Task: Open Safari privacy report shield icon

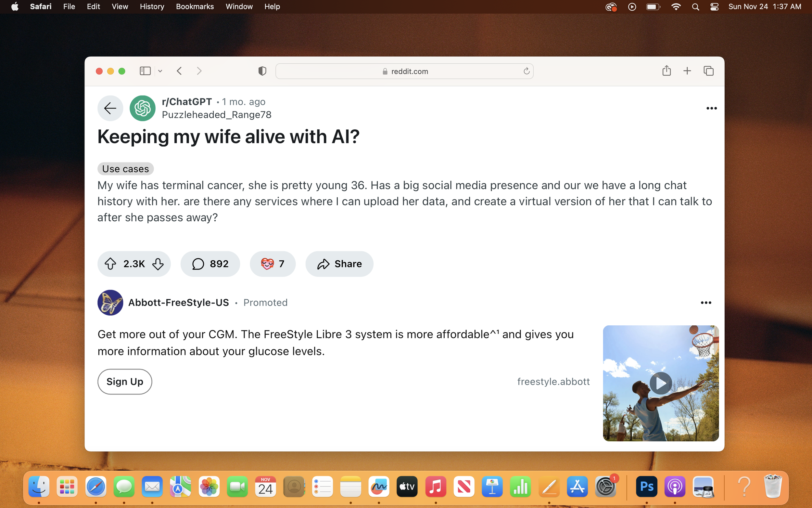Action: [262, 71]
